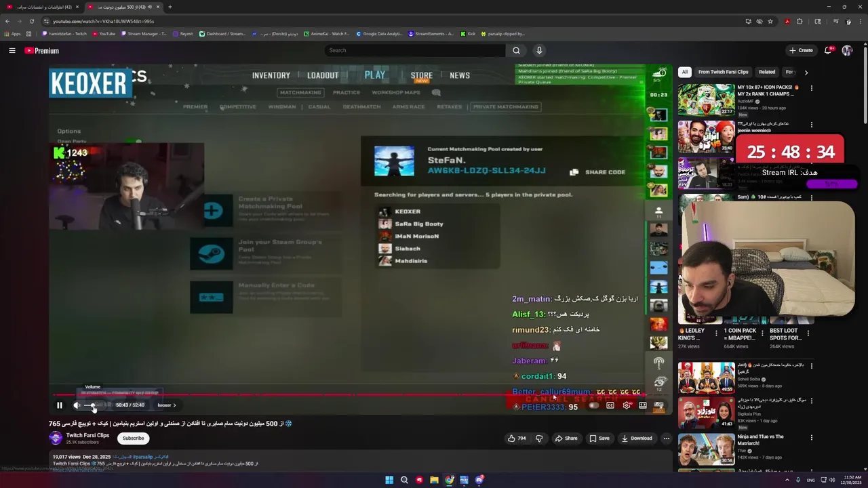Image resolution: width=868 pixels, height=488 pixels.
Task: Click the Create button
Action: (x=801, y=50)
